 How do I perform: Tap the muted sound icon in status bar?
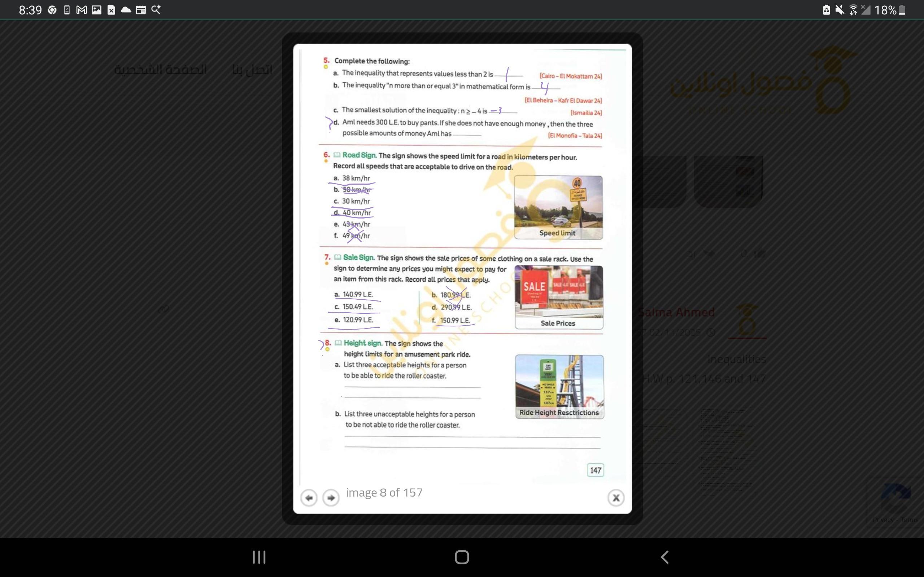tap(840, 10)
